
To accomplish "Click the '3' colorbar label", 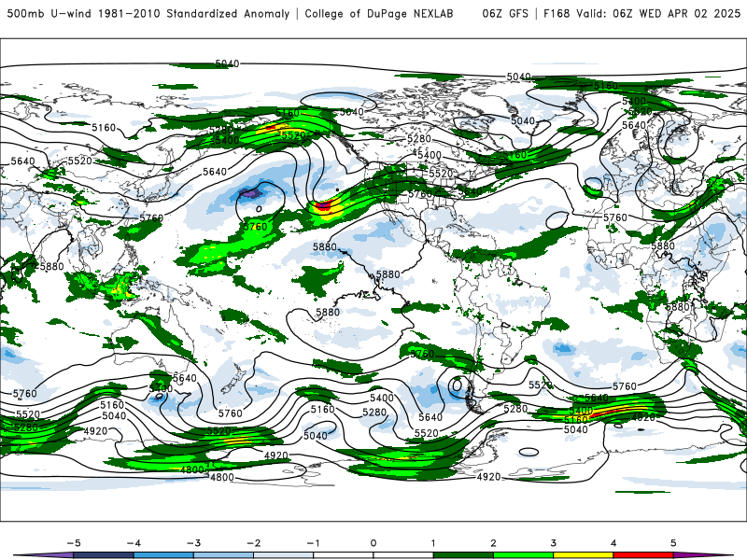I will pos(554,543).
